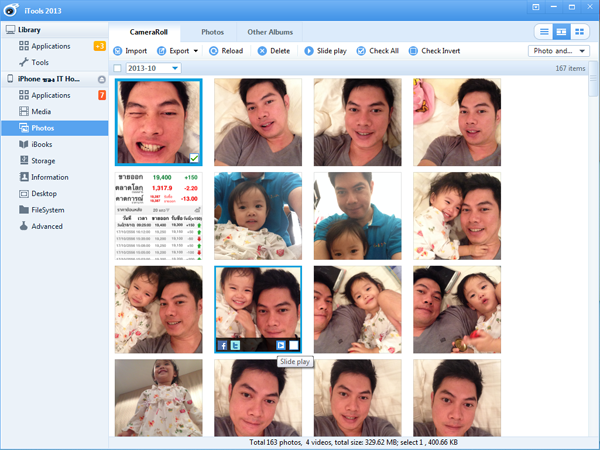Open the 'Photo and...' filter dropdown
Screen dimensions: 600x450
(583, 50)
